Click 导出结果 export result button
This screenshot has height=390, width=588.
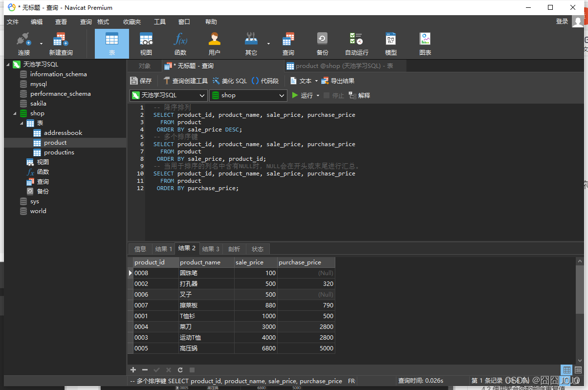(x=338, y=81)
